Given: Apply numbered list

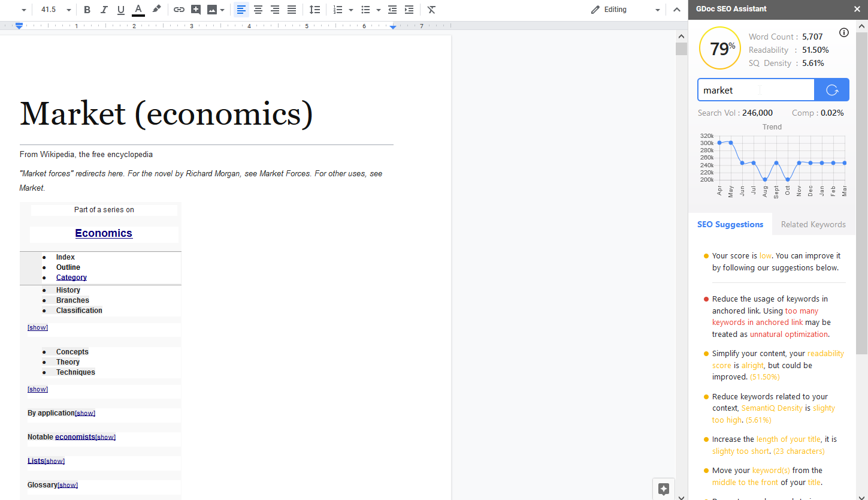Looking at the screenshot, I should click(338, 10).
